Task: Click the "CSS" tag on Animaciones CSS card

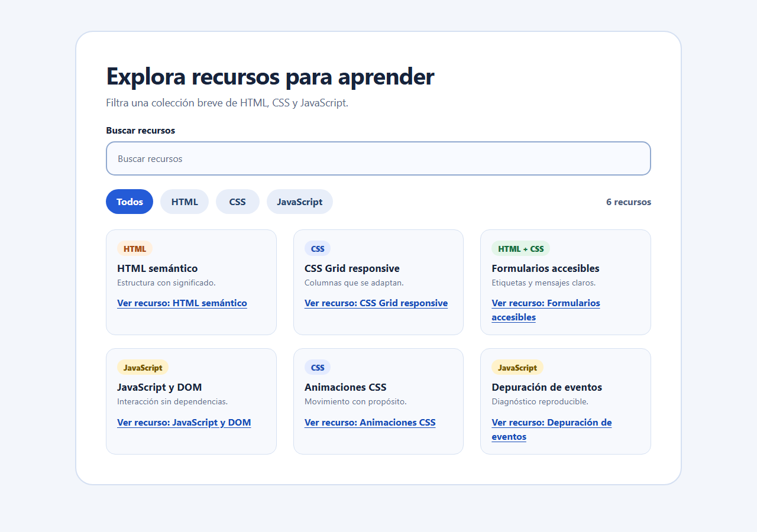Action: point(318,368)
